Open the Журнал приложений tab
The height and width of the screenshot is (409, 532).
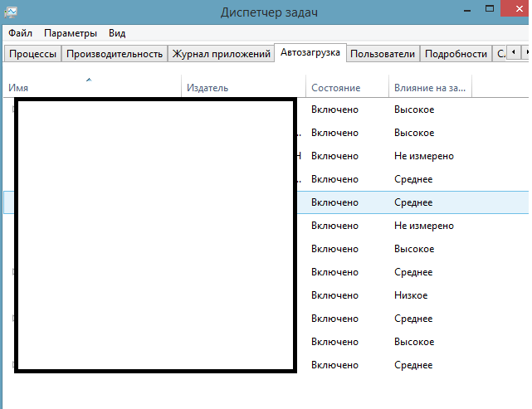pyautogui.click(x=221, y=54)
